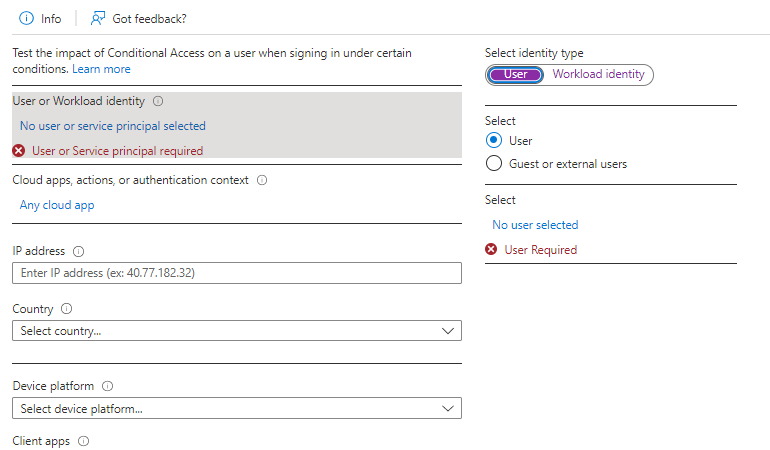Open the Any cloud app link

(57, 205)
